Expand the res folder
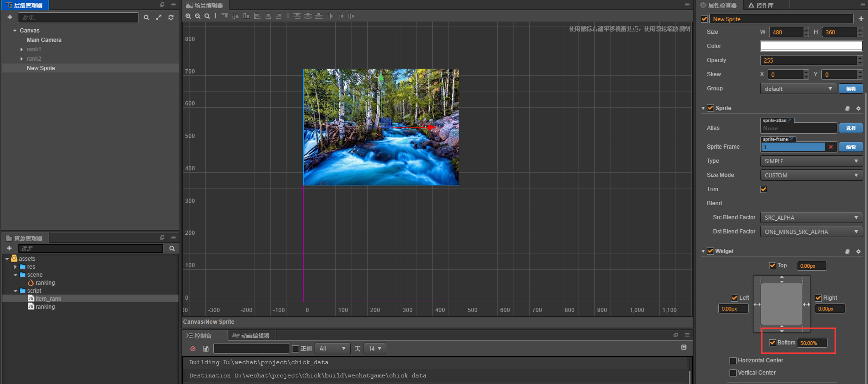This screenshot has width=868, height=384. tap(16, 267)
